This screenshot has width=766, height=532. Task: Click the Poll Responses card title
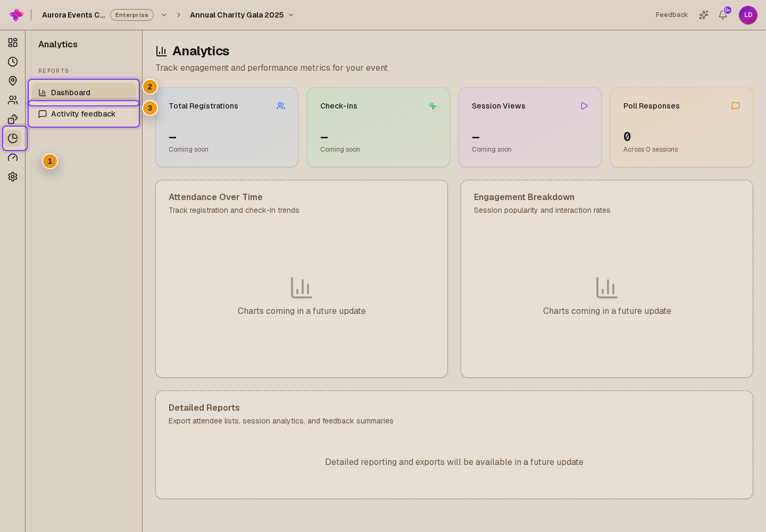[x=652, y=106]
